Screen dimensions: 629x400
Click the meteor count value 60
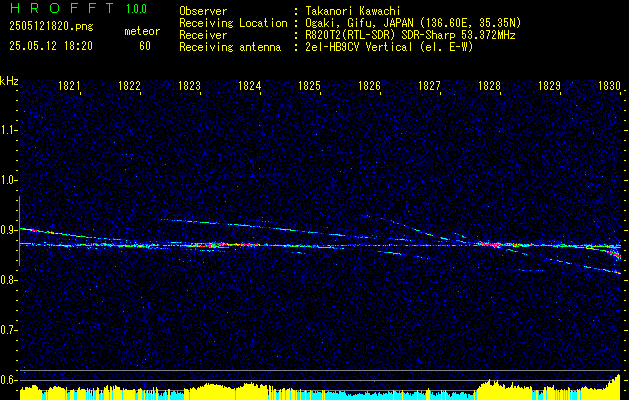(x=145, y=46)
